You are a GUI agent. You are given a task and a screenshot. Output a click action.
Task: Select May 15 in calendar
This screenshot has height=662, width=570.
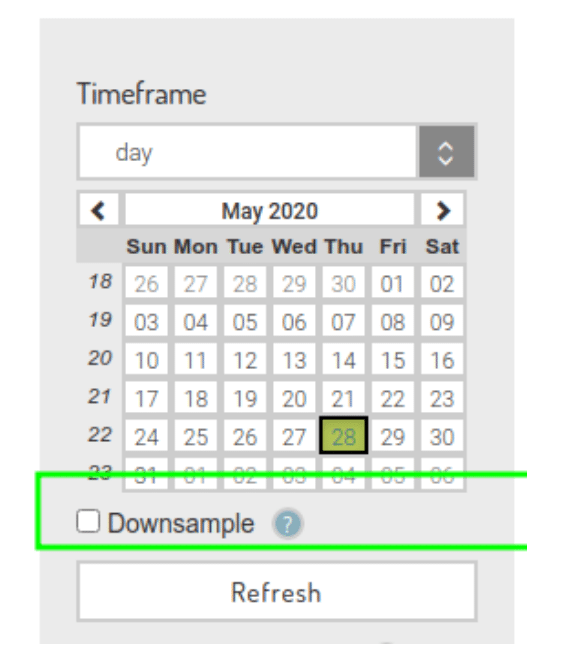[x=393, y=360]
